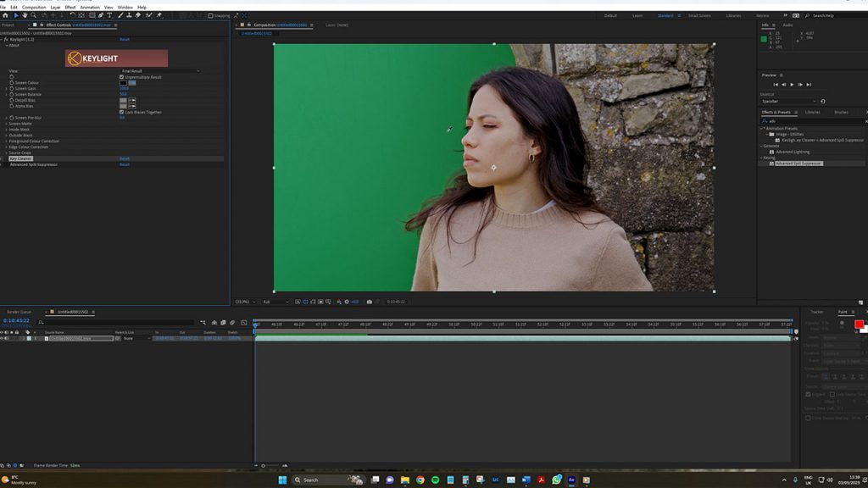Jump to first frame in Preview
868x488 pixels.
[776, 85]
